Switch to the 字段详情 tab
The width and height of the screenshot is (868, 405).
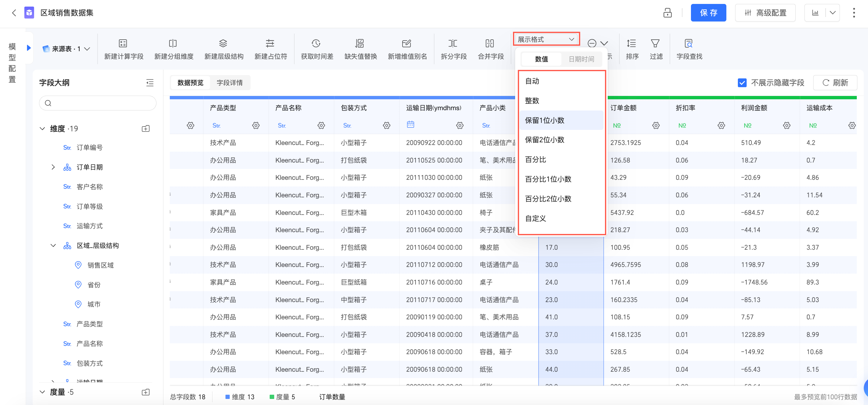click(x=229, y=83)
